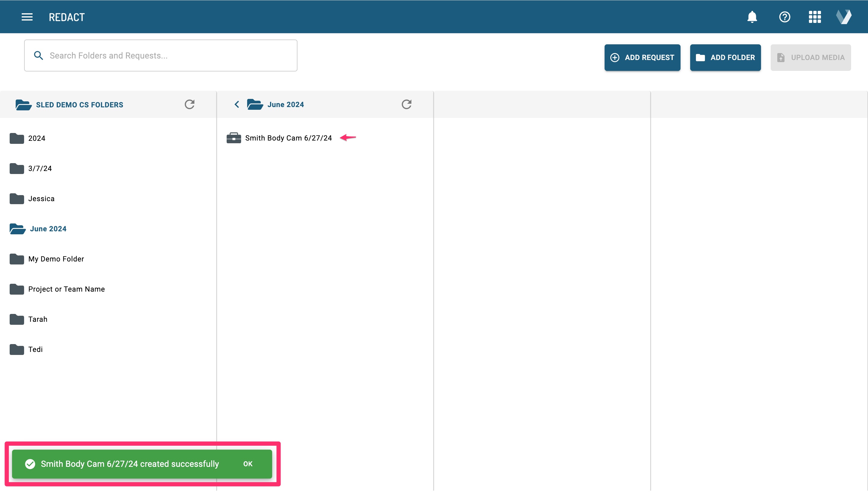The height and width of the screenshot is (503, 868).
Task: Open the Tedi folder
Action: point(35,349)
